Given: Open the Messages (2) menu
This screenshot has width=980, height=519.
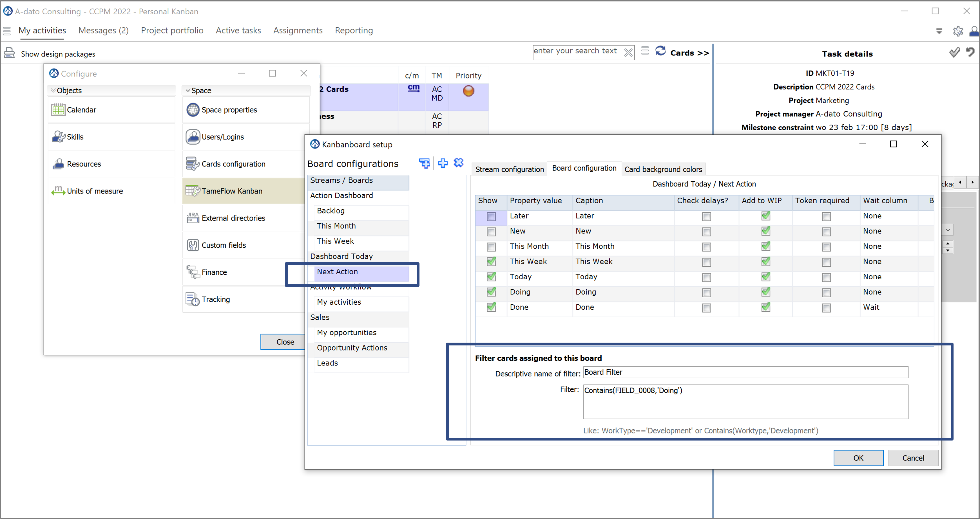Looking at the screenshot, I should point(104,30).
